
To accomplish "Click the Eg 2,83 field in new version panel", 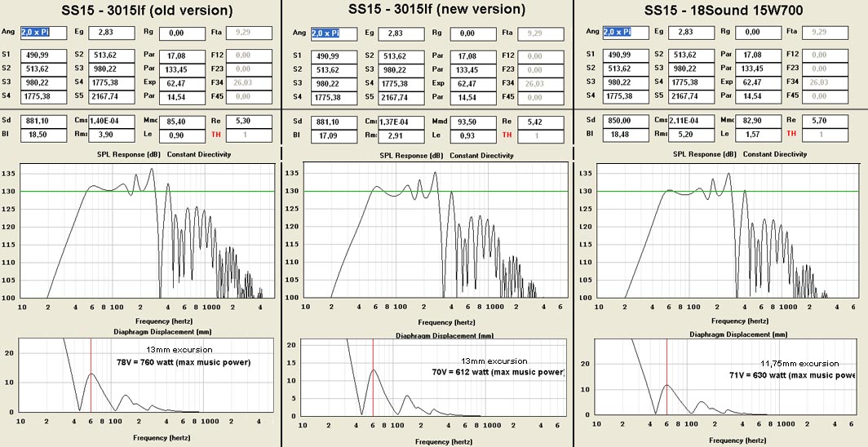I will (401, 33).
